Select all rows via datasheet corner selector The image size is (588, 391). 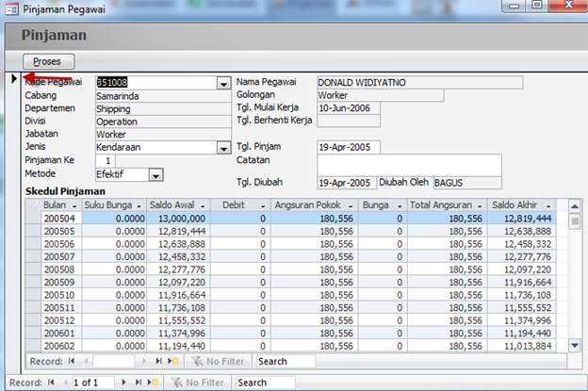coord(33,205)
